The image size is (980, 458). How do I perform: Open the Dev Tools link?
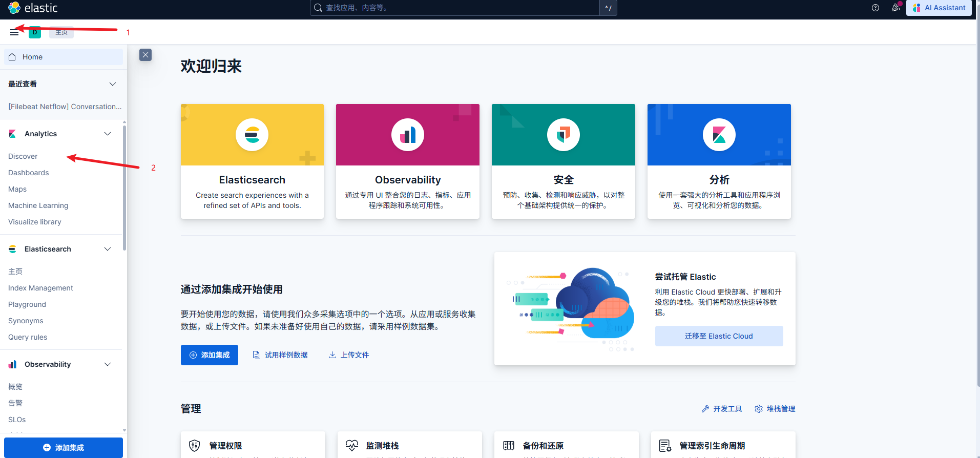[722, 409]
